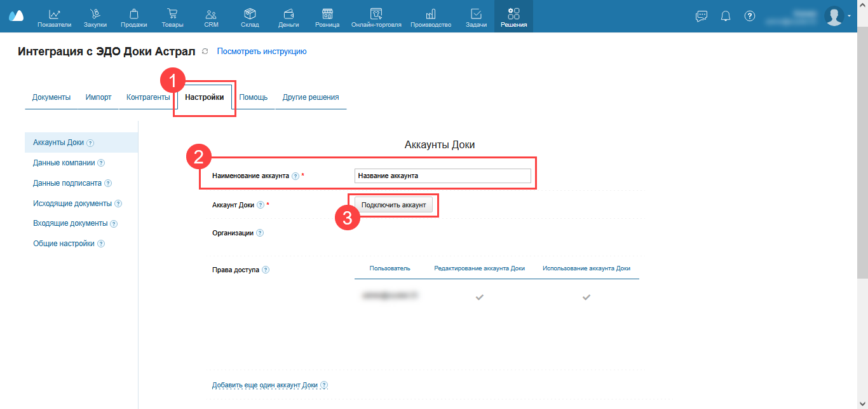Screen dimensions: 868x409
Task: Switch to the Контрагенты tab
Action: point(148,97)
